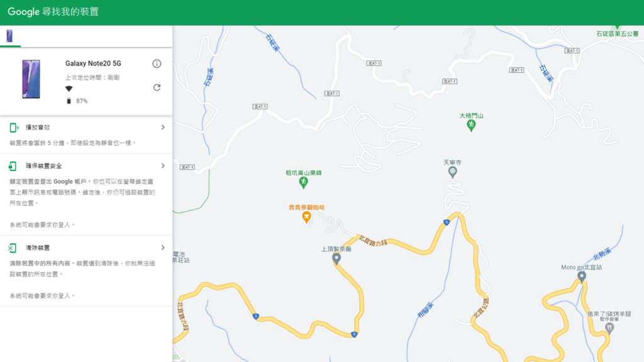Screen dimensions: 644x362
Task: Click the 北宜公路 road label
Action: 481,308
